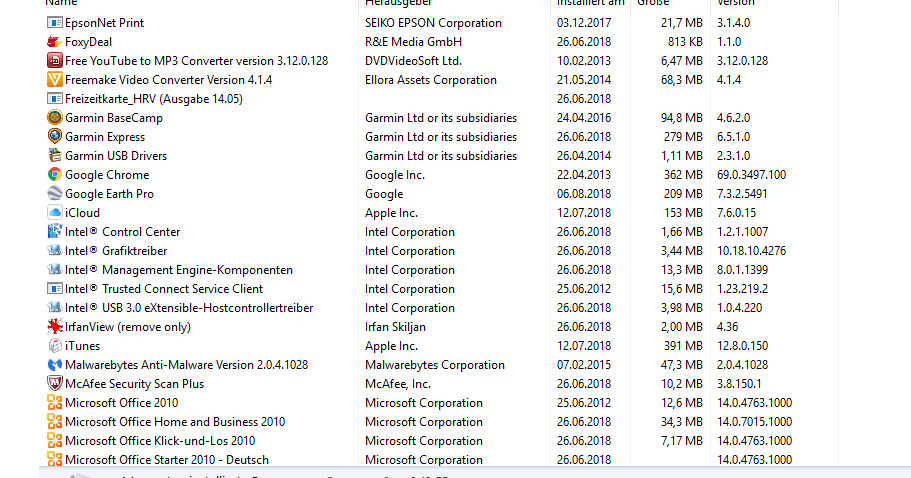Click publisher McAfee, Inc.
This screenshot has width=911, height=478.
(398, 383)
